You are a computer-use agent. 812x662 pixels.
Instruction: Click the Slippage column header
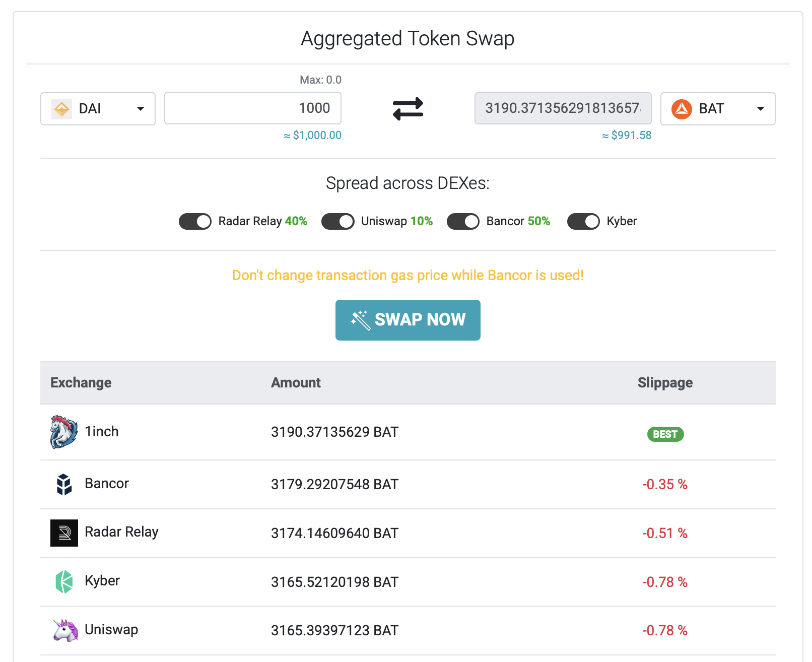665,383
